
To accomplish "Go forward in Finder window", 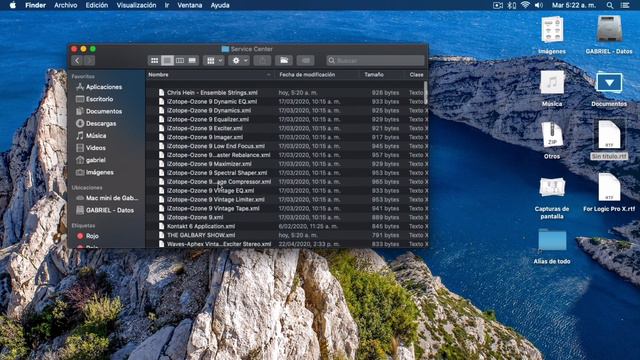I will [89, 61].
